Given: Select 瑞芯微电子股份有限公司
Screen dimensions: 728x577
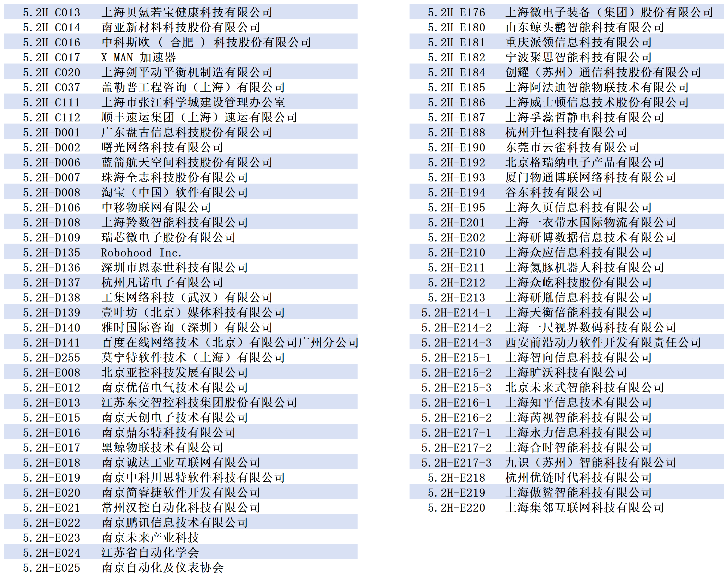Looking at the screenshot, I should [168, 237].
